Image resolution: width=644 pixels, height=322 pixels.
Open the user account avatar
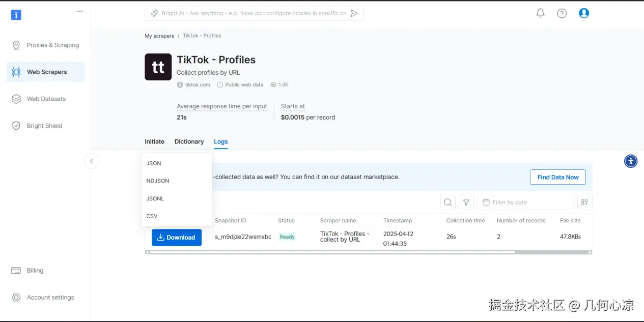(x=584, y=13)
